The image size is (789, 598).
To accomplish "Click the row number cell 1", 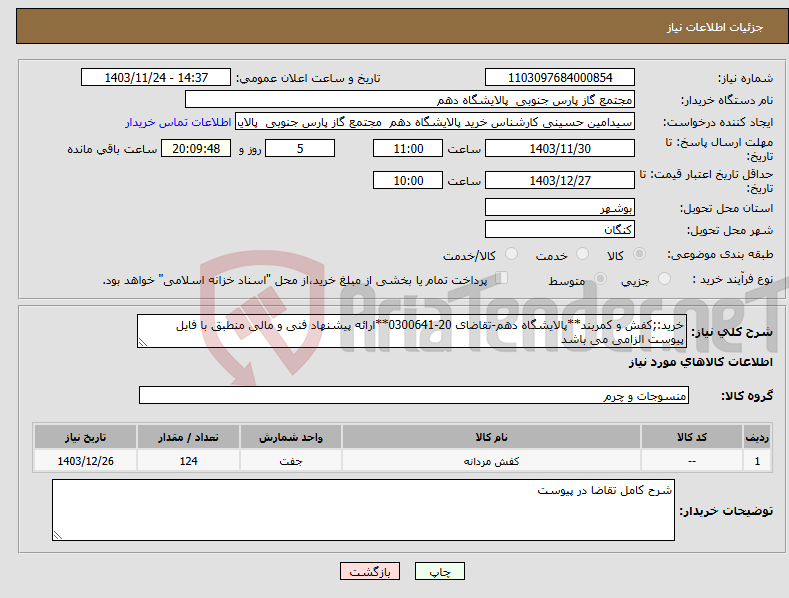I will pyautogui.click(x=757, y=461).
